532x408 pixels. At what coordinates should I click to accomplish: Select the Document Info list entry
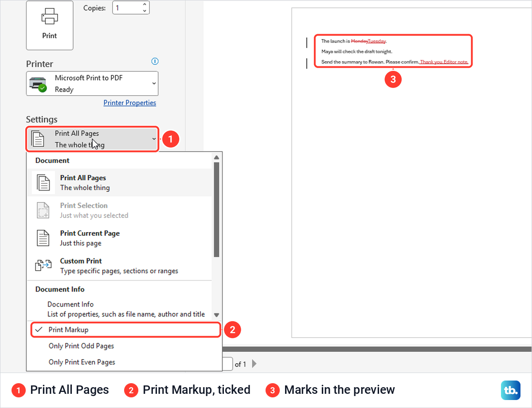pyautogui.click(x=120, y=309)
